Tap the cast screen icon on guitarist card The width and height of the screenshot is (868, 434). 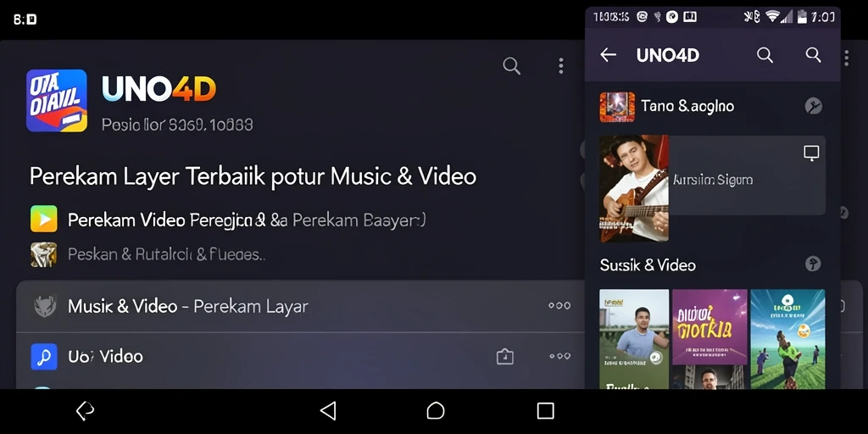[811, 153]
